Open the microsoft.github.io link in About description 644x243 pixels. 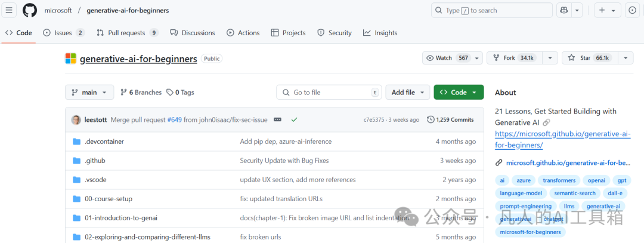[563, 139]
